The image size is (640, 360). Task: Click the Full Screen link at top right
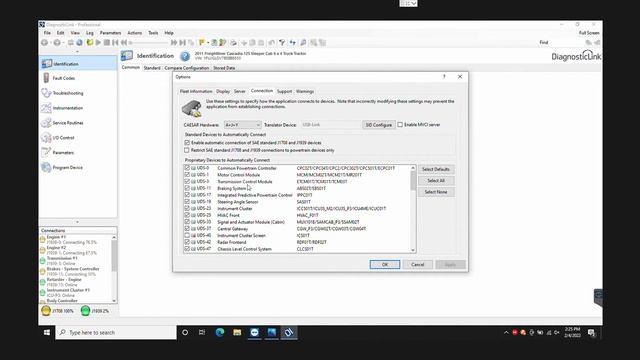pos(589,33)
